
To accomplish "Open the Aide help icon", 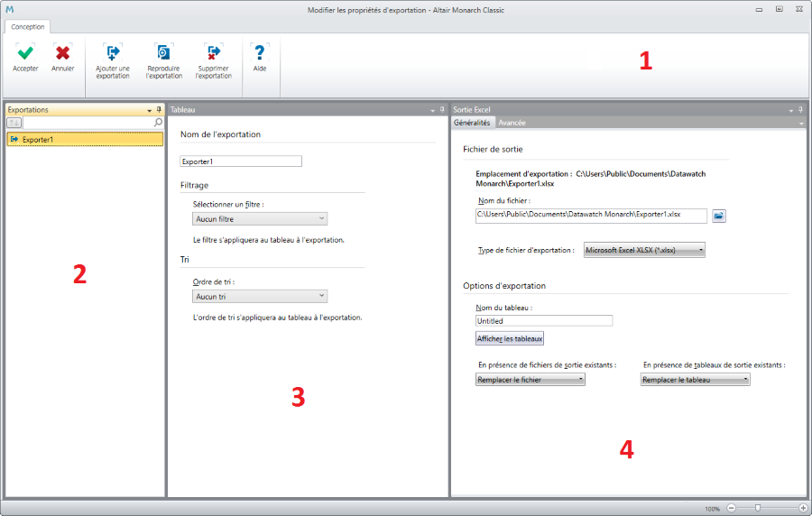I will coord(260,53).
